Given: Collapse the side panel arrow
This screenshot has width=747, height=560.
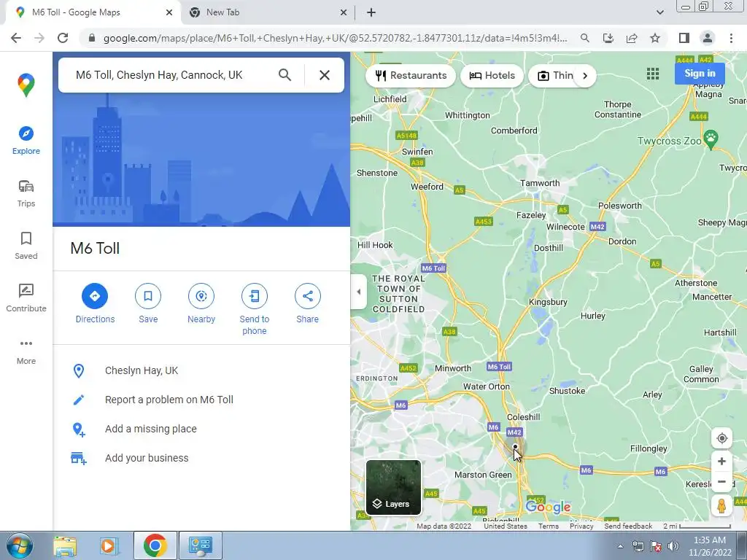Looking at the screenshot, I should click(x=359, y=292).
